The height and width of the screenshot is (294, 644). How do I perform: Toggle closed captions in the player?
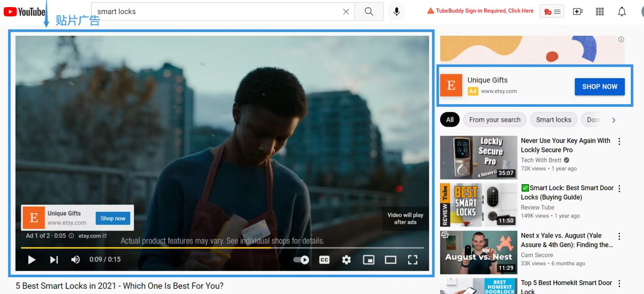pos(324,260)
